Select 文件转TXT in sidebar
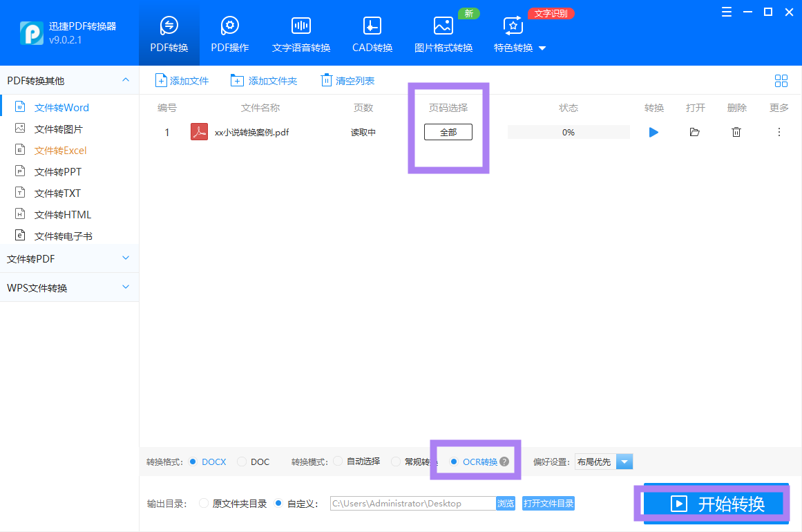Screen dimensions: 802x532 [x=57, y=193]
